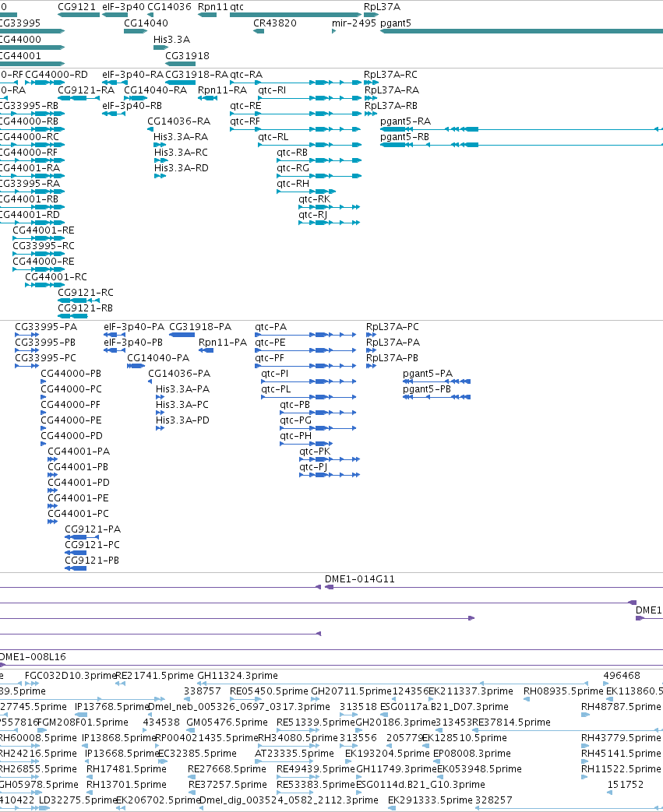Viewport: 663px width, 812px height.
Task: Select the His3.3A gene label
Action: [171, 40]
